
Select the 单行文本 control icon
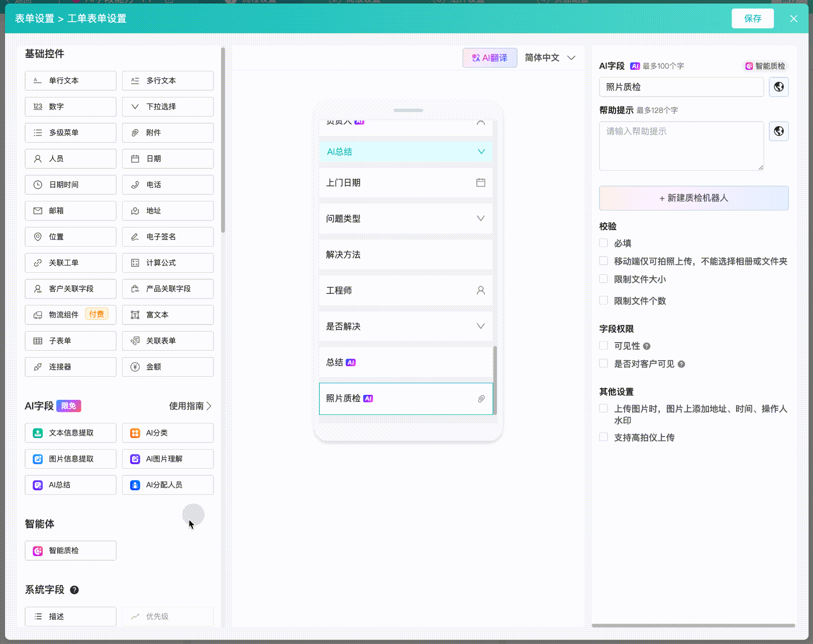38,80
